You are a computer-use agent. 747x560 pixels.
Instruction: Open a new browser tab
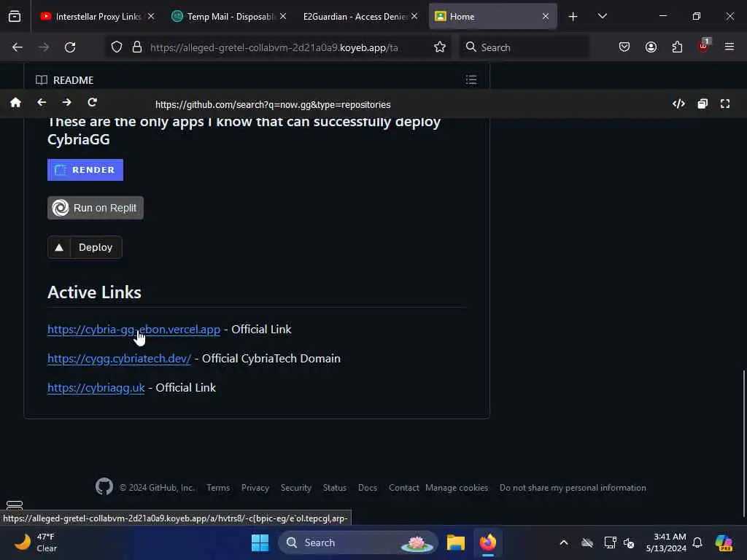573,17
